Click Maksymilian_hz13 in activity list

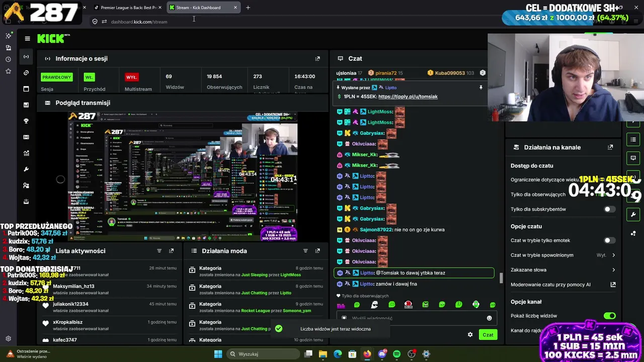click(x=73, y=286)
